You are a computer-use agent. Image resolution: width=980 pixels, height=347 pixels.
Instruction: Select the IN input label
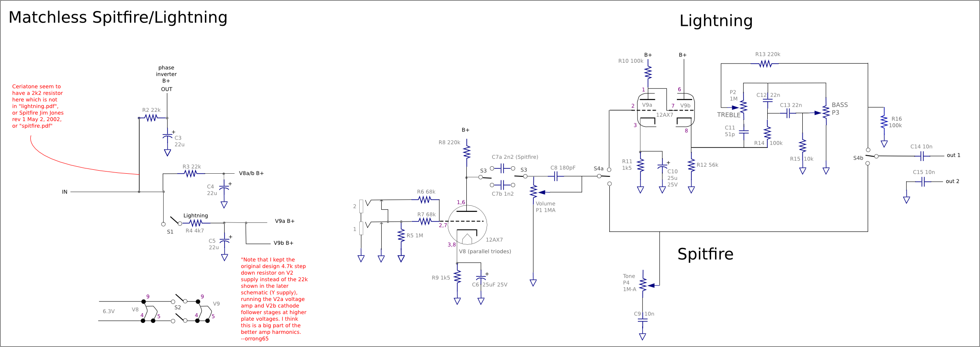(x=64, y=192)
